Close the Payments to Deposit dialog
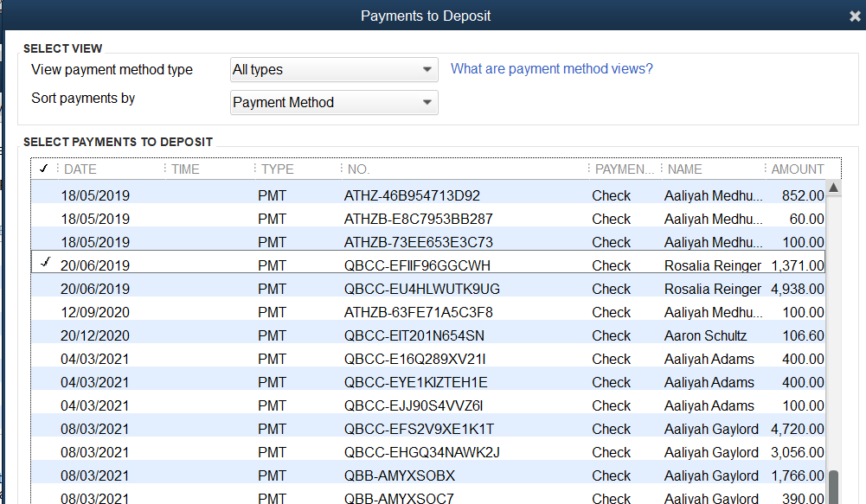The height and width of the screenshot is (504, 866). (x=855, y=16)
